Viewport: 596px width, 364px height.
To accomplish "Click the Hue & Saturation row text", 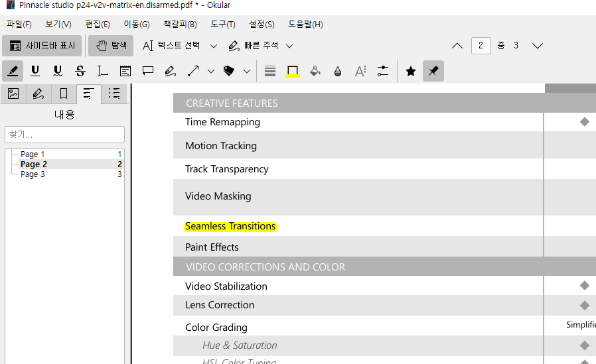I will pos(240,345).
